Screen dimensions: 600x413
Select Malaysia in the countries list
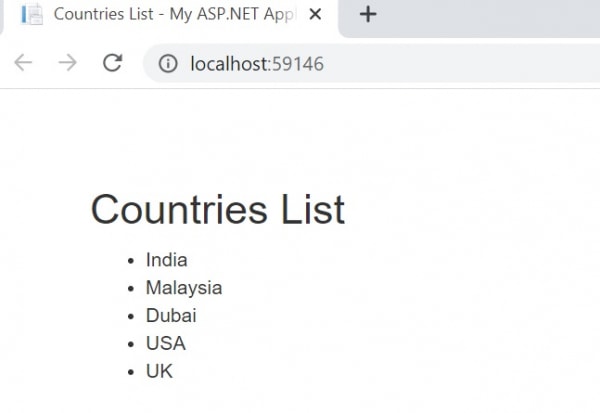(x=184, y=288)
